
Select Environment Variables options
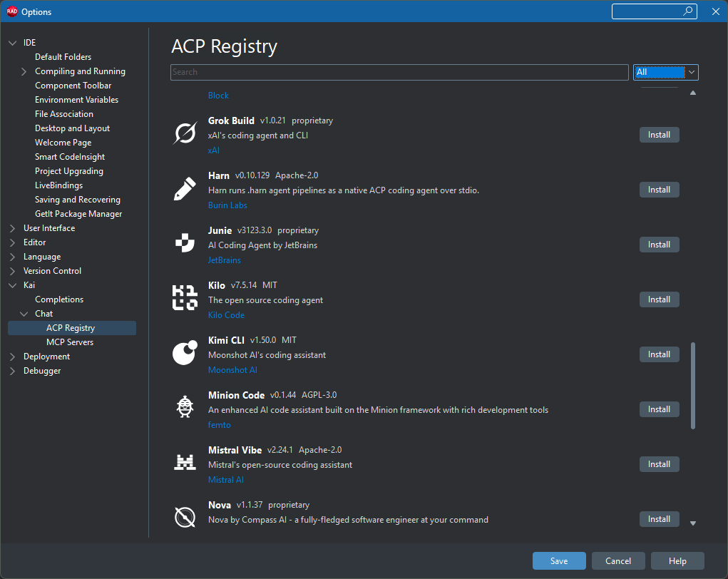point(76,100)
